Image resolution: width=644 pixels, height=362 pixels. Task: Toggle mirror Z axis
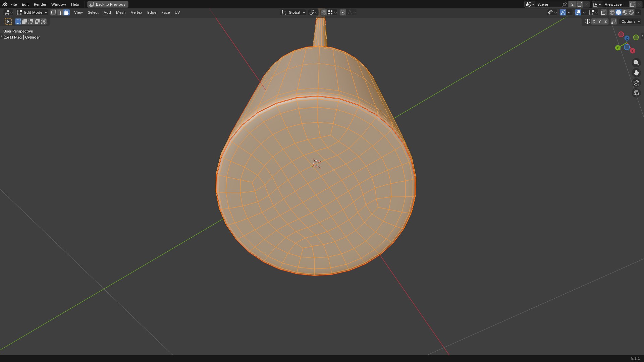606,21
